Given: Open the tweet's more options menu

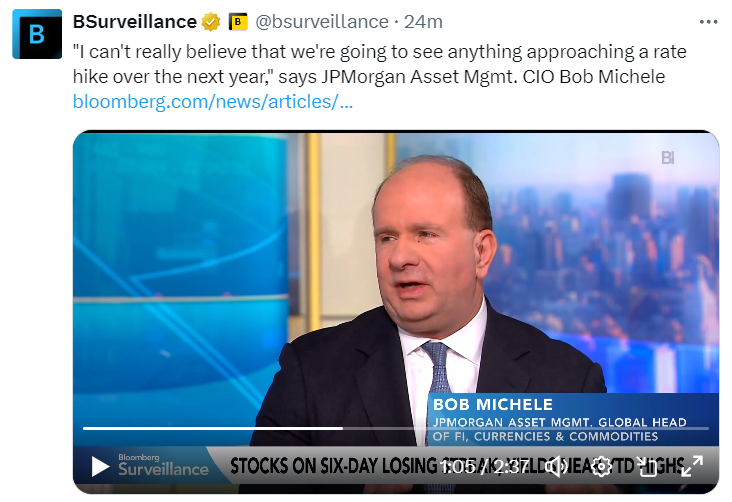Looking at the screenshot, I should click(708, 21).
